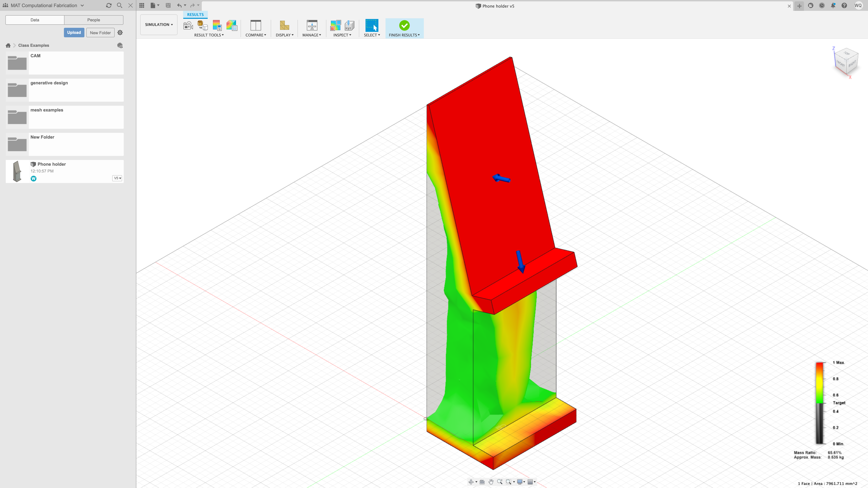Click the Save icon
868x488 pixels.
pos(168,5)
